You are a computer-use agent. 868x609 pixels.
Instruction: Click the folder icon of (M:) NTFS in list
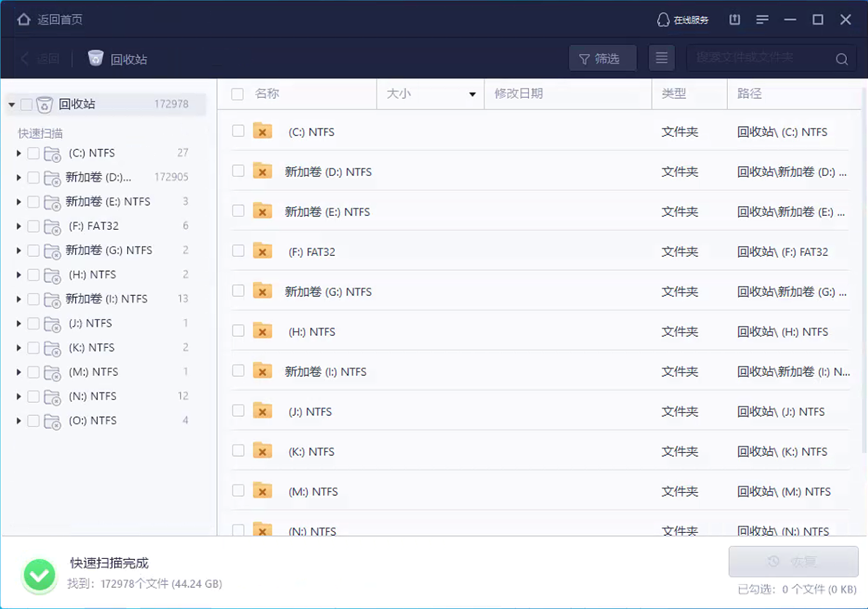coord(262,490)
